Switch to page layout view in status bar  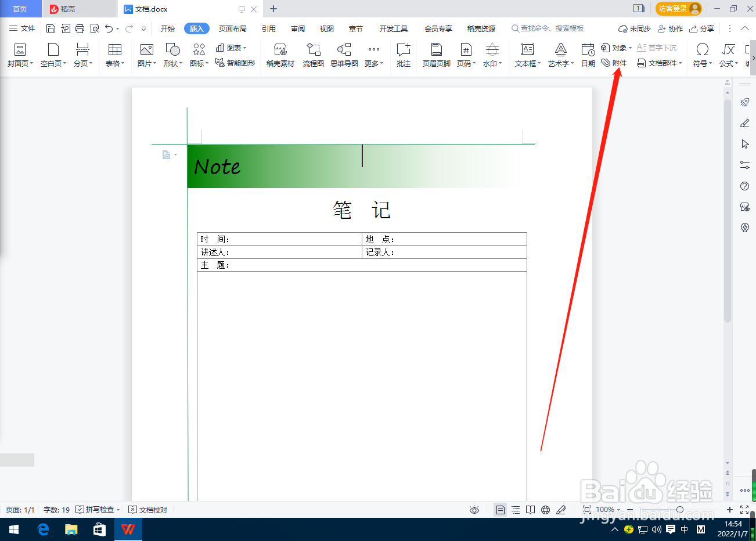pos(500,510)
